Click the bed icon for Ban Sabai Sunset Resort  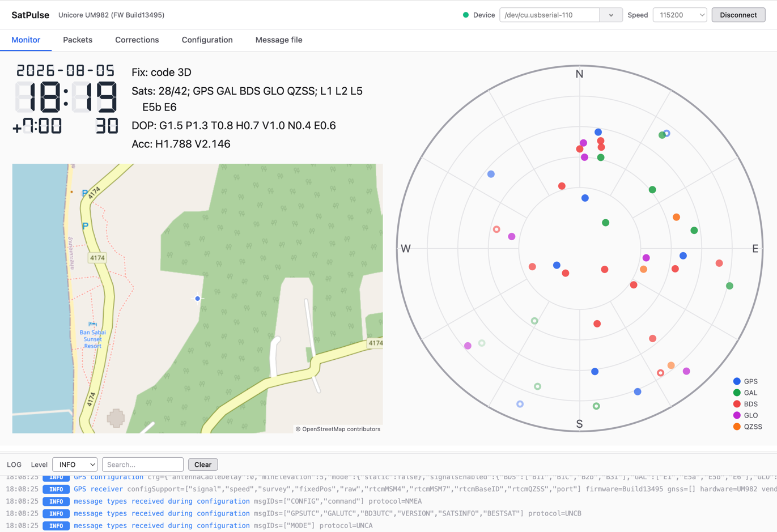92,324
